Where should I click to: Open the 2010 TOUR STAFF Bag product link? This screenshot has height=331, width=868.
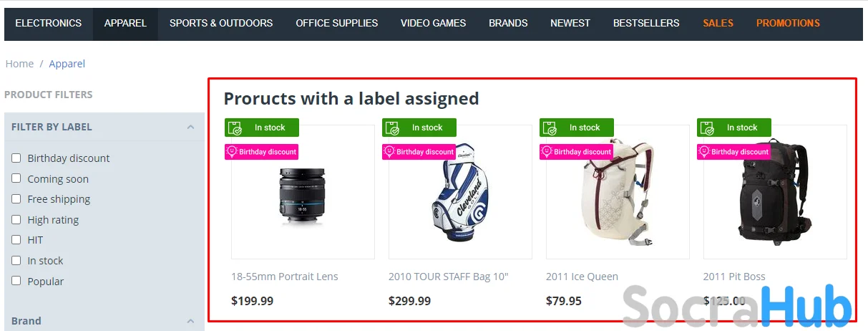click(x=448, y=277)
